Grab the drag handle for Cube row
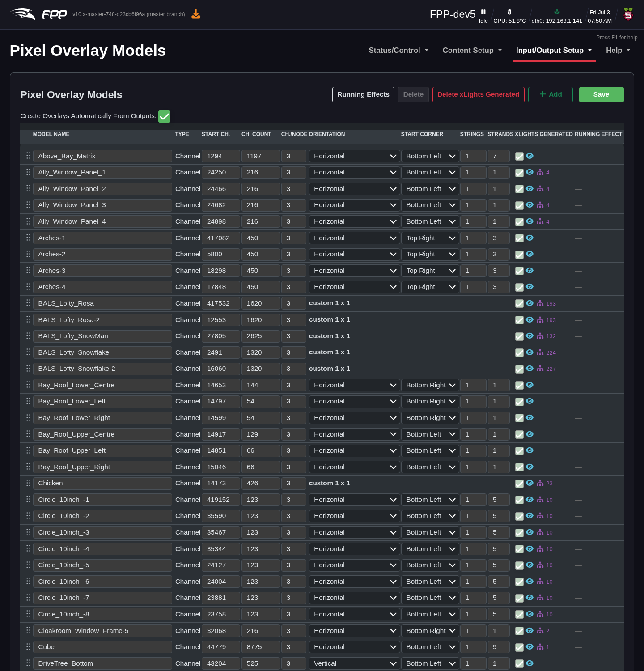Screen dimensions: 644x671 tap(28, 647)
